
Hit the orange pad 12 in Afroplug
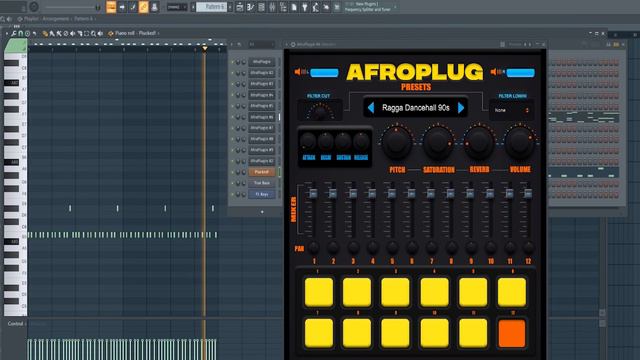point(512,333)
